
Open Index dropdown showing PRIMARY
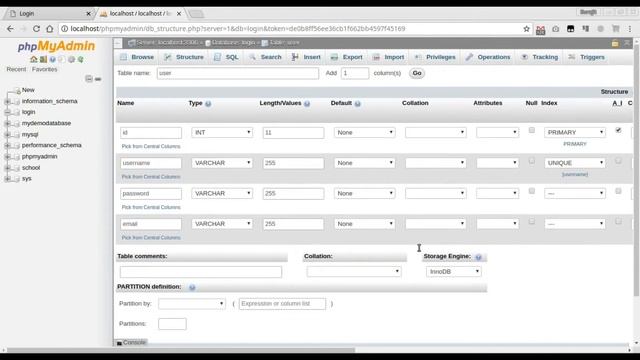[575, 133]
